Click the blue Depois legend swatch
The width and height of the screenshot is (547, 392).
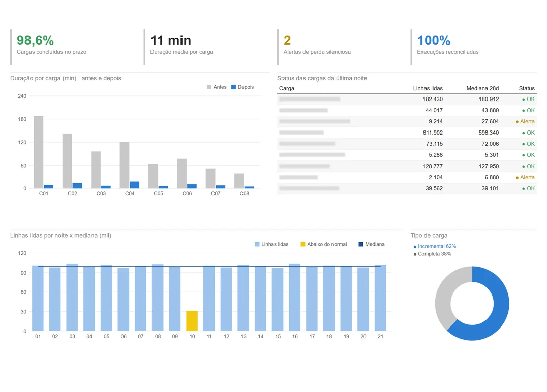point(234,87)
